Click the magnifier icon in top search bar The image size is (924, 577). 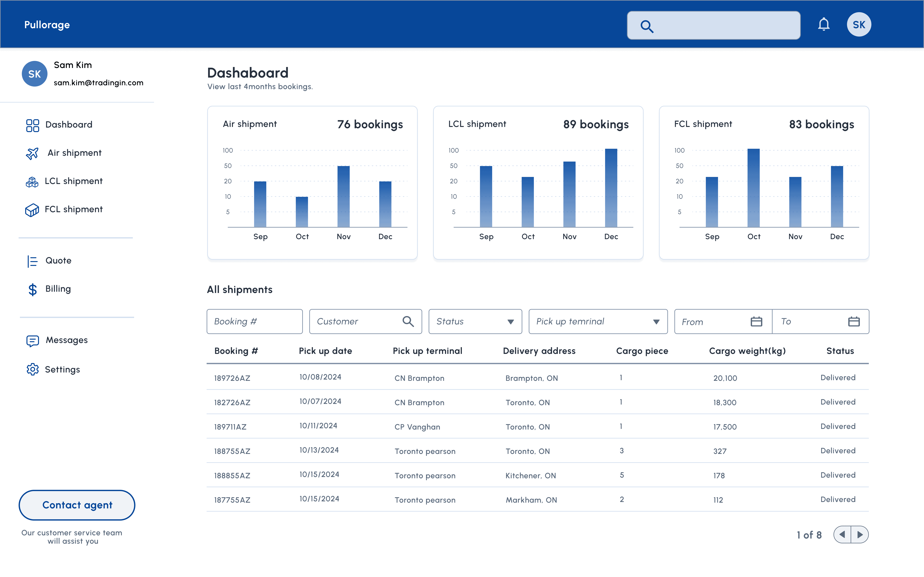coord(647,26)
